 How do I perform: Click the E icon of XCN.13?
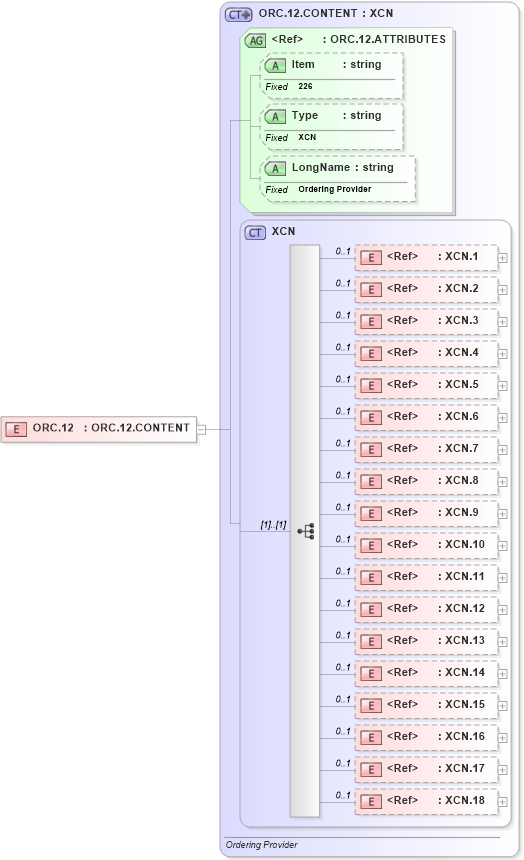(371, 642)
